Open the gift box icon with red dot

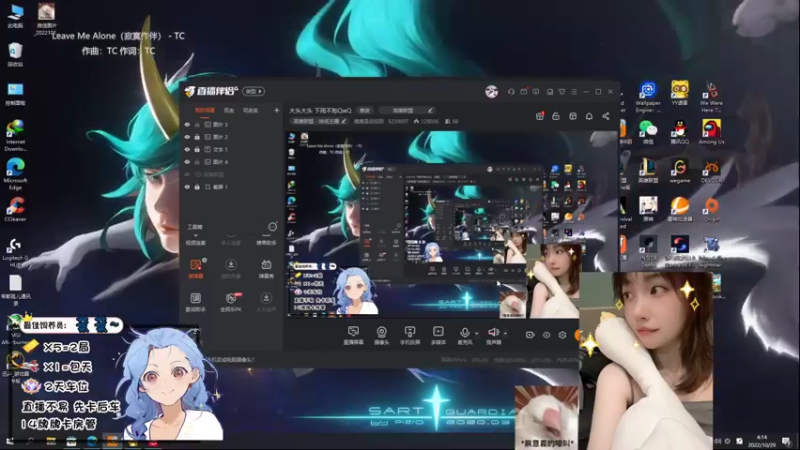(x=540, y=116)
